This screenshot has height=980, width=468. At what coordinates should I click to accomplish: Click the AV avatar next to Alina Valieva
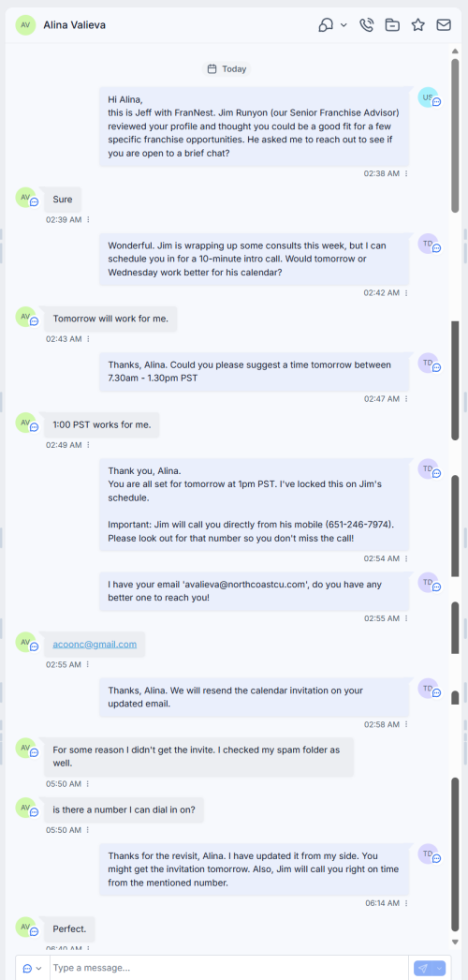click(25, 25)
